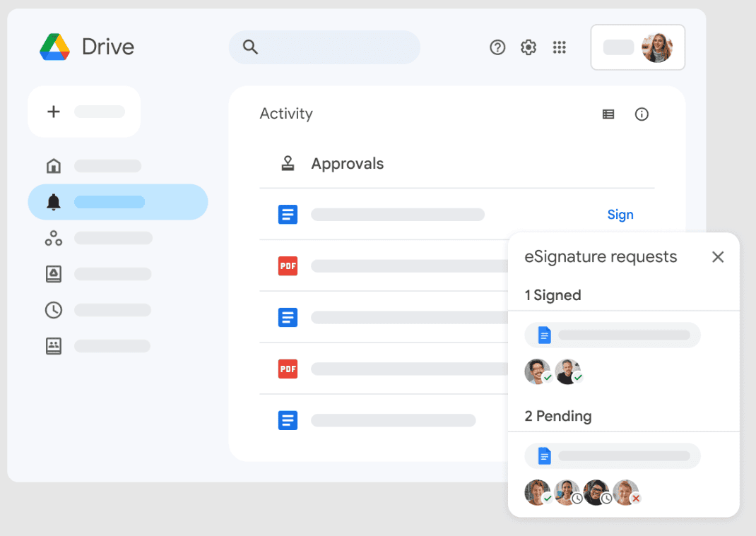
Task: Switch to list layout view
Action: [x=608, y=114]
